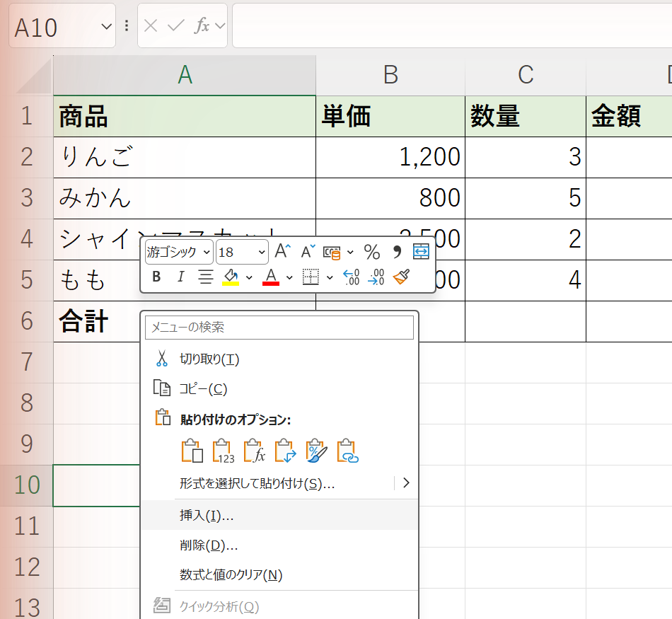Decrease font size with small A
The height and width of the screenshot is (619, 672).
(308, 251)
